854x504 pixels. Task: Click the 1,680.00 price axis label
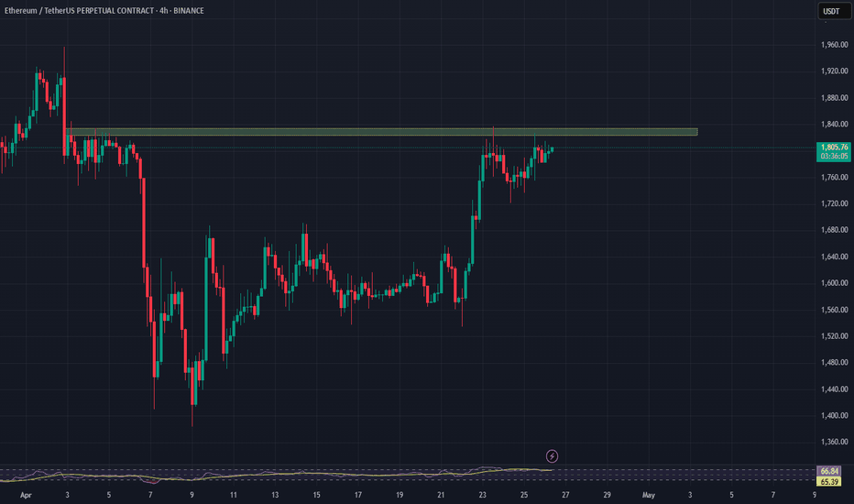click(834, 230)
